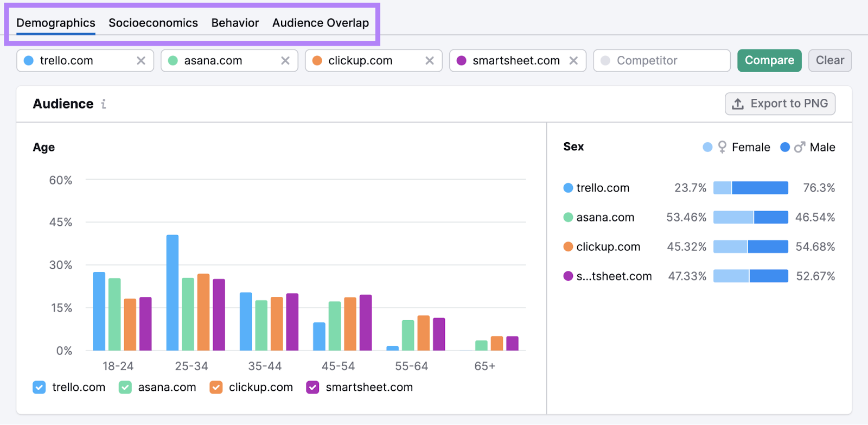The height and width of the screenshot is (425, 868).
Task: Clear clickup.com field via X icon
Action: pos(430,61)
